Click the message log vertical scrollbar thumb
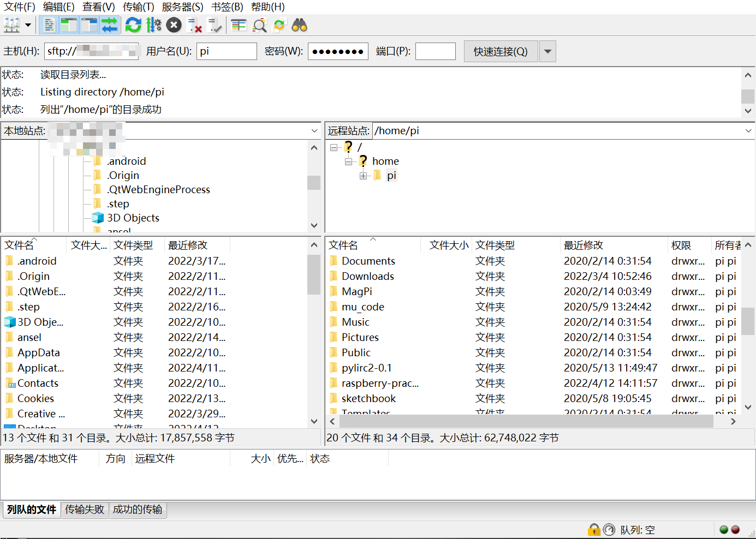This screenshot has height=539, width=756. tap(748, 96)
